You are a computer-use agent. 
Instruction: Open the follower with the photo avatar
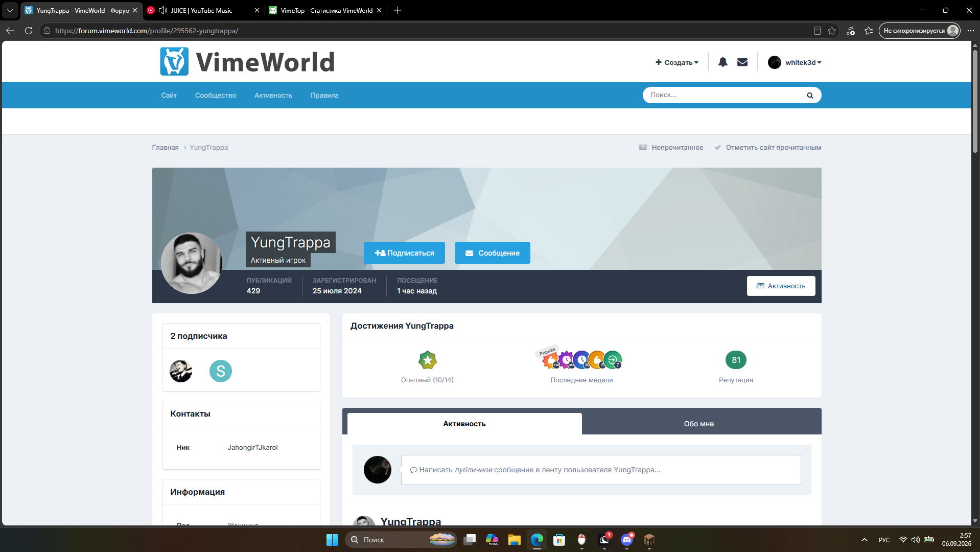[x=181, y=371]
